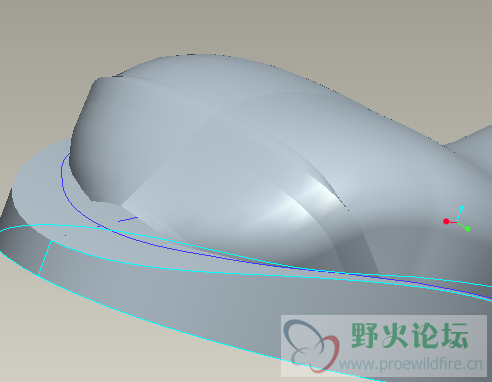492x382 pixels.
Task: Click the butterfly watermark logo
Action: pyautogui.click(x=311, y=346)
